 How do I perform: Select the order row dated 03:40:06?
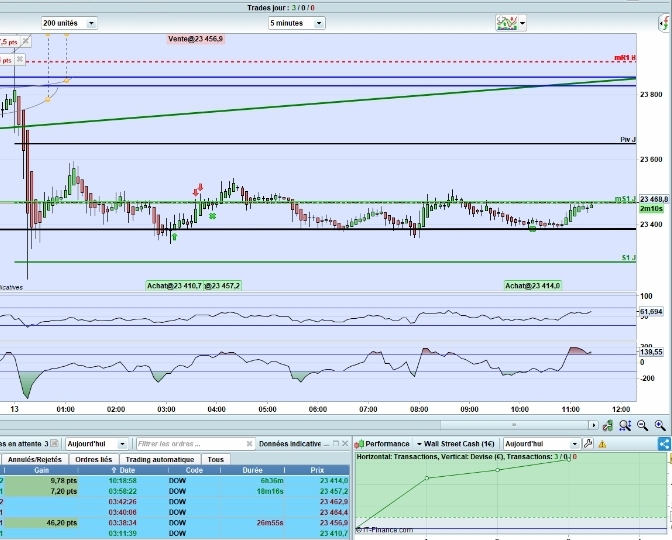tap(175, 512)
